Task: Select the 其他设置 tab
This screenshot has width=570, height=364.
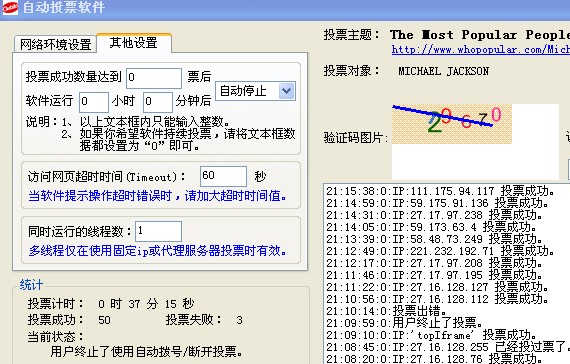Action: (133, 43)
